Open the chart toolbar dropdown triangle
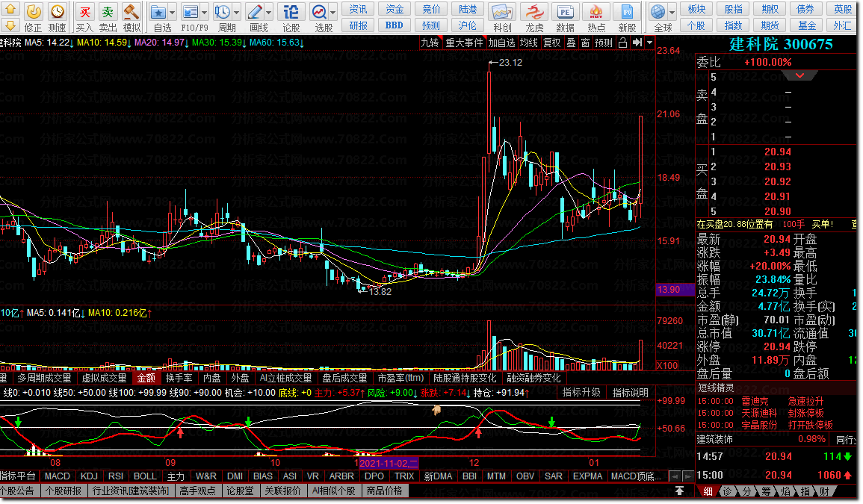 649,43
